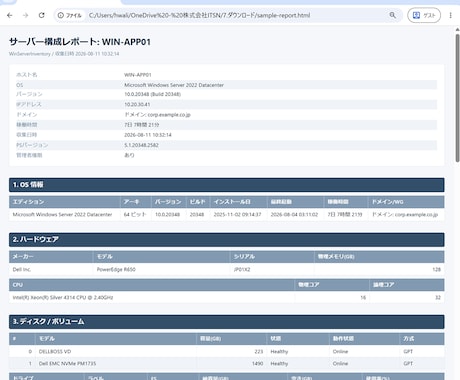Click the report title サーバー構成レポート: WIN-APP01

(x=80, y=42)
